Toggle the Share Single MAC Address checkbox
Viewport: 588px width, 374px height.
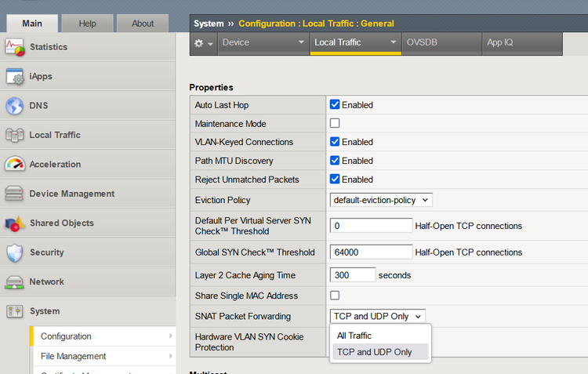(x=335, y=296)
